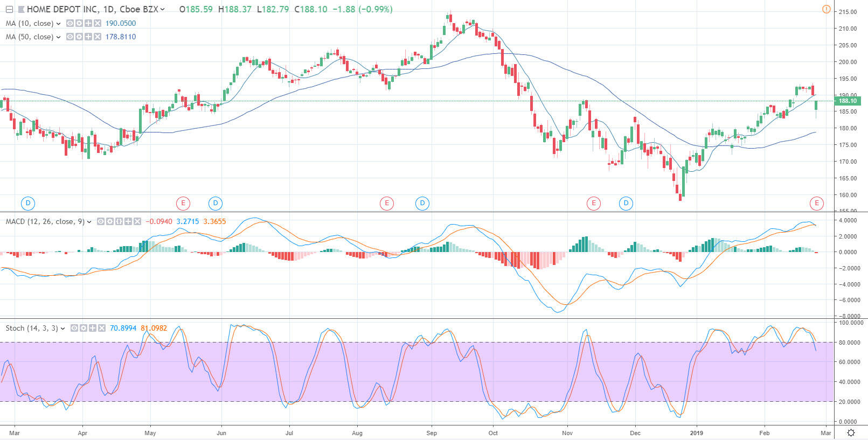
Task: Click the MACD signal value 3.3655
Action: [214, 221]
